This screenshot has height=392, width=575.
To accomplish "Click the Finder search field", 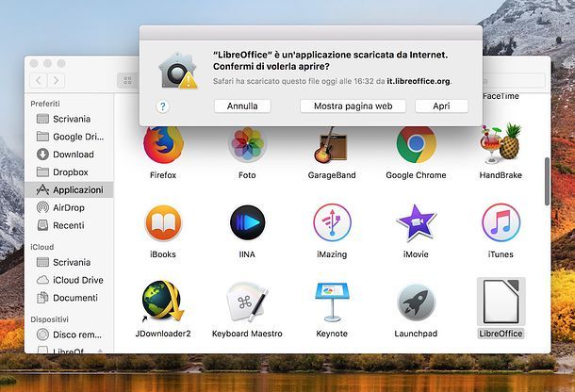I will [x=514, y=81].
